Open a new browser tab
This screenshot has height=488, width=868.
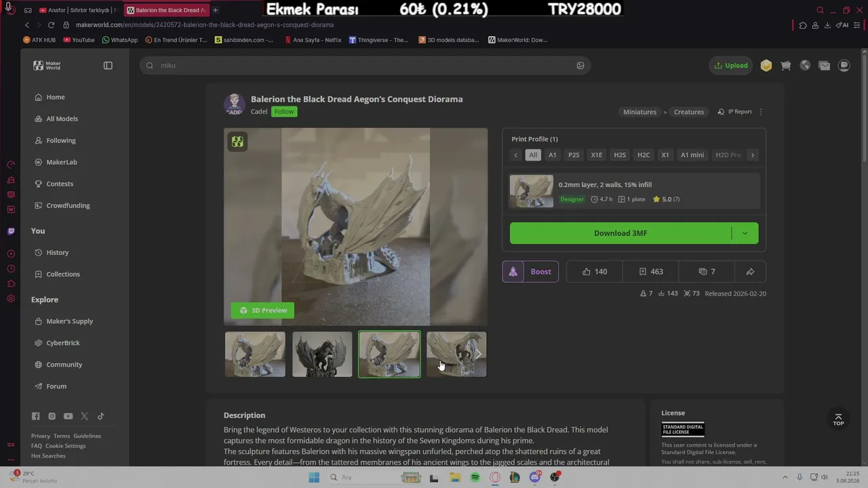[x=215, y=10]
